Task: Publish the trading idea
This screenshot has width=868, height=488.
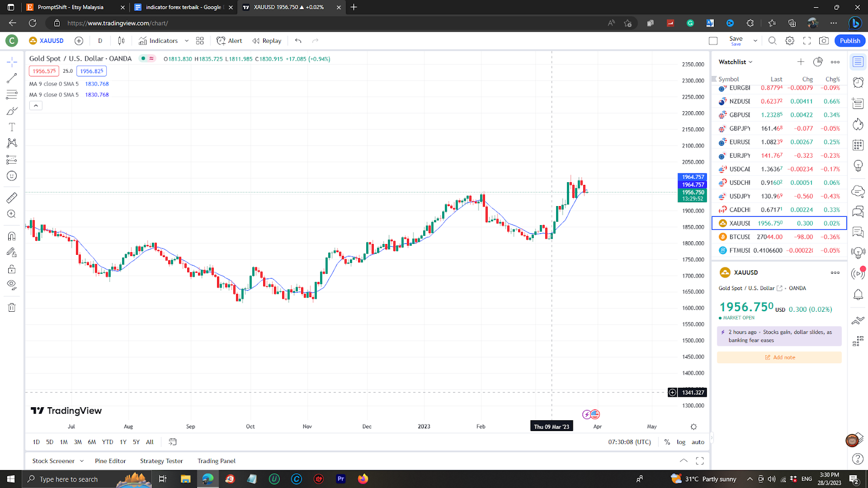Action: [x=850, y=41]
